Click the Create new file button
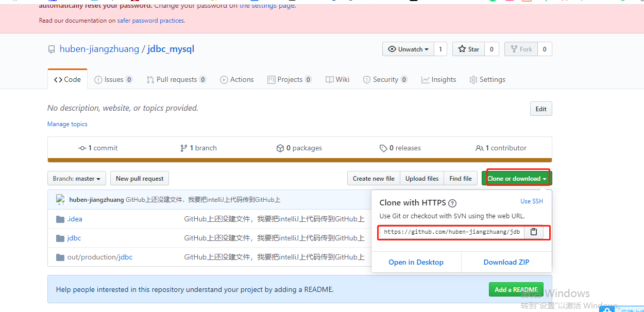 pos(374,179)
